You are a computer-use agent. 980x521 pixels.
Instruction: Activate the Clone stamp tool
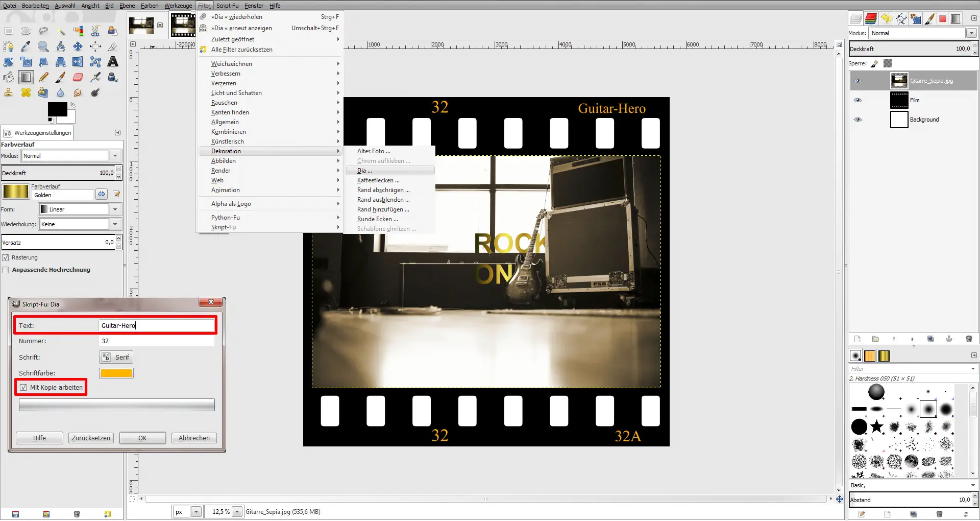(8, 92)
